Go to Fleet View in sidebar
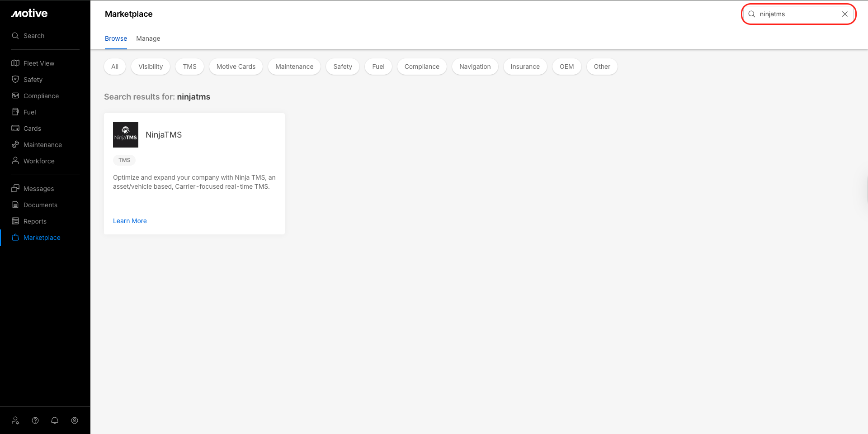868x434 pixels. tap(39, 63)
